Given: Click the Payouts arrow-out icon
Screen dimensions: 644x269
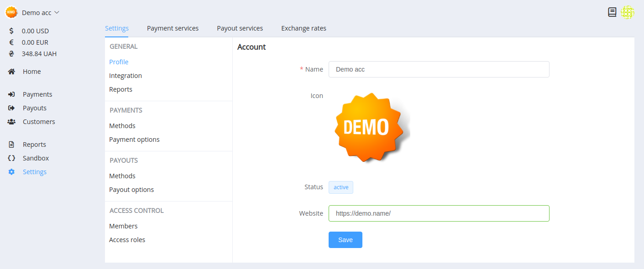Looking at the screenshot, I should click(11, 108).
